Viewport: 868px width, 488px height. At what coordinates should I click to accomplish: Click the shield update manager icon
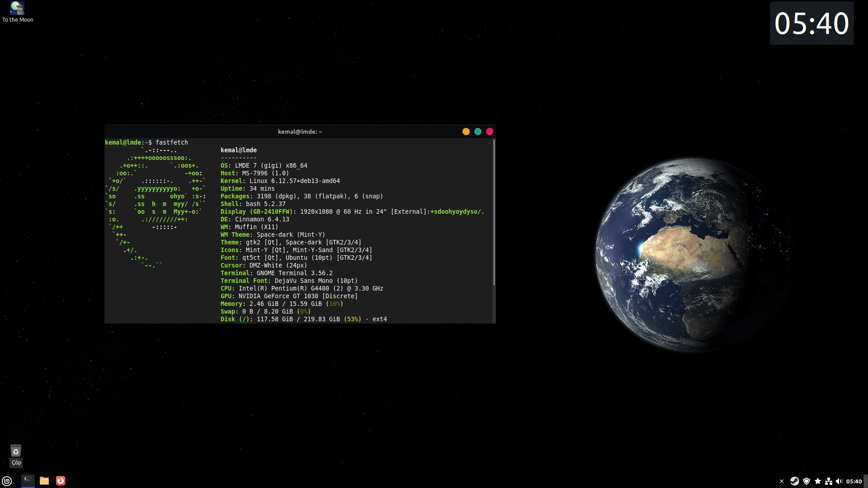(x=806, y=481)
